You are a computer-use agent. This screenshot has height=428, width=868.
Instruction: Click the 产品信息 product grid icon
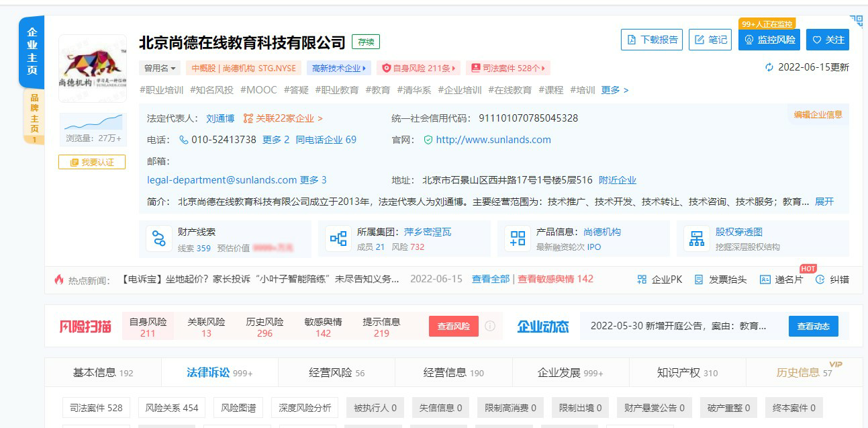tap(518, 239)
